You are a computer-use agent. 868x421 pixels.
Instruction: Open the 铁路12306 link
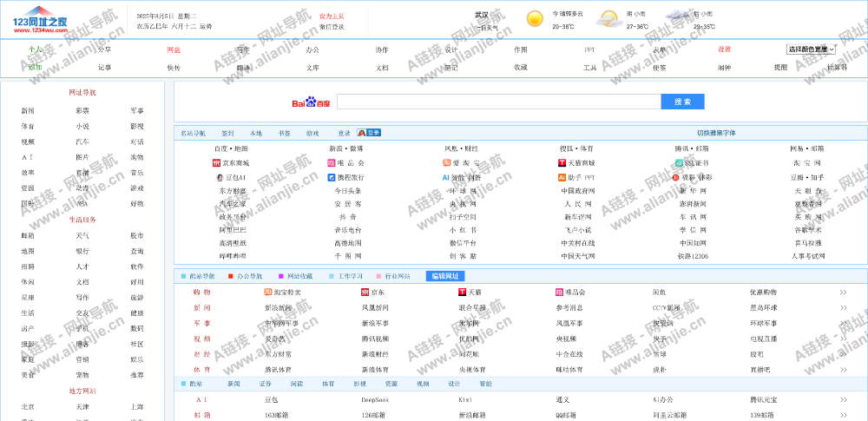[693, 256]
